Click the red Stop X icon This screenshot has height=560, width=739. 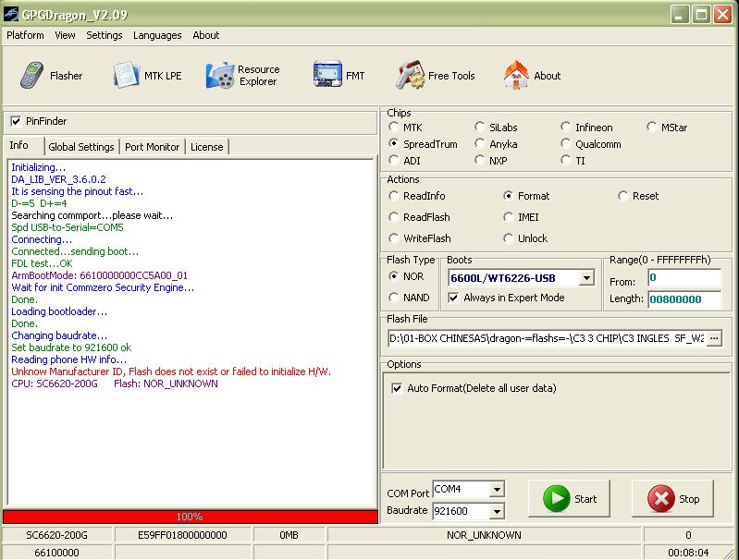[660, 499]
